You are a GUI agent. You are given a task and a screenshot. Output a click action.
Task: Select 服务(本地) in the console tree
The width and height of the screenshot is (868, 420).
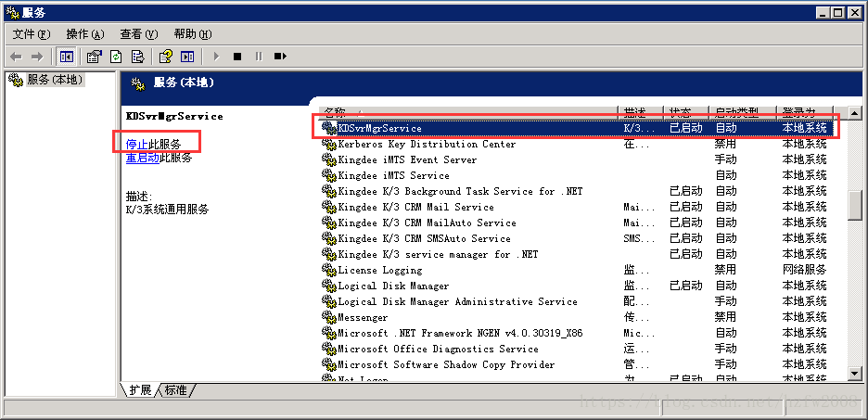(56, 80)
